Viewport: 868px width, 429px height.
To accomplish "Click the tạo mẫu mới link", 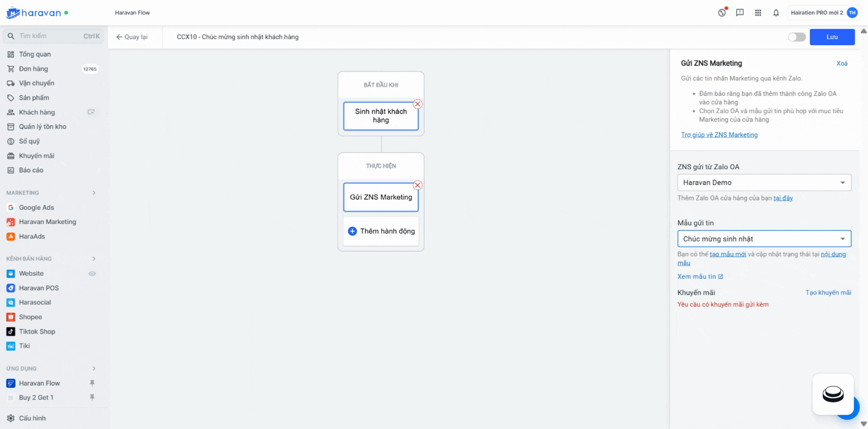I will 728,254.
